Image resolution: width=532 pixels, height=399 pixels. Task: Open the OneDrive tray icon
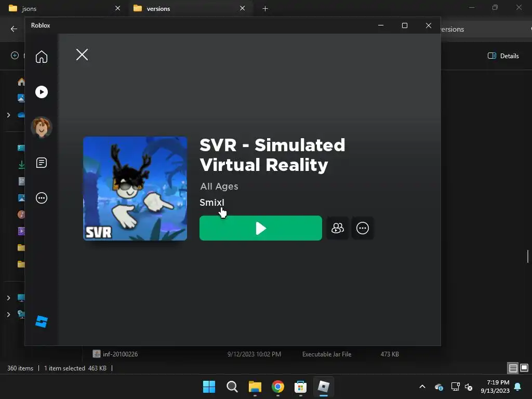click(x=438, y=387)
